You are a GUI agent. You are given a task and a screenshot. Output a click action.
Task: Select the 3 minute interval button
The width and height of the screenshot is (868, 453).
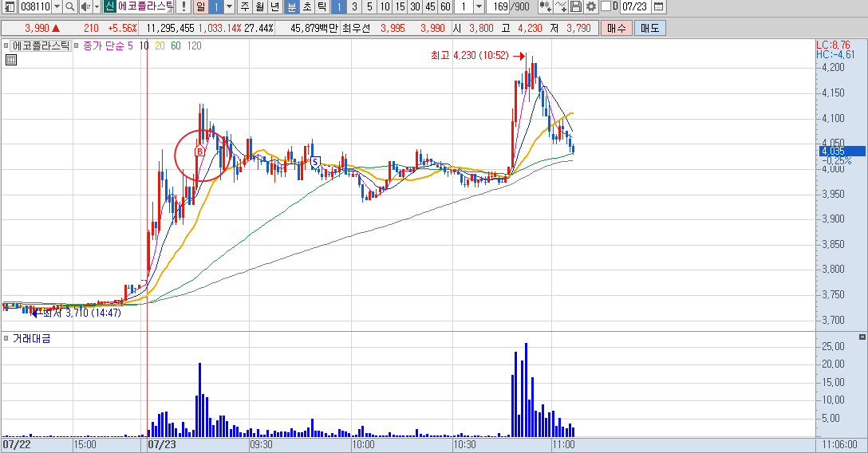[354, 6]
